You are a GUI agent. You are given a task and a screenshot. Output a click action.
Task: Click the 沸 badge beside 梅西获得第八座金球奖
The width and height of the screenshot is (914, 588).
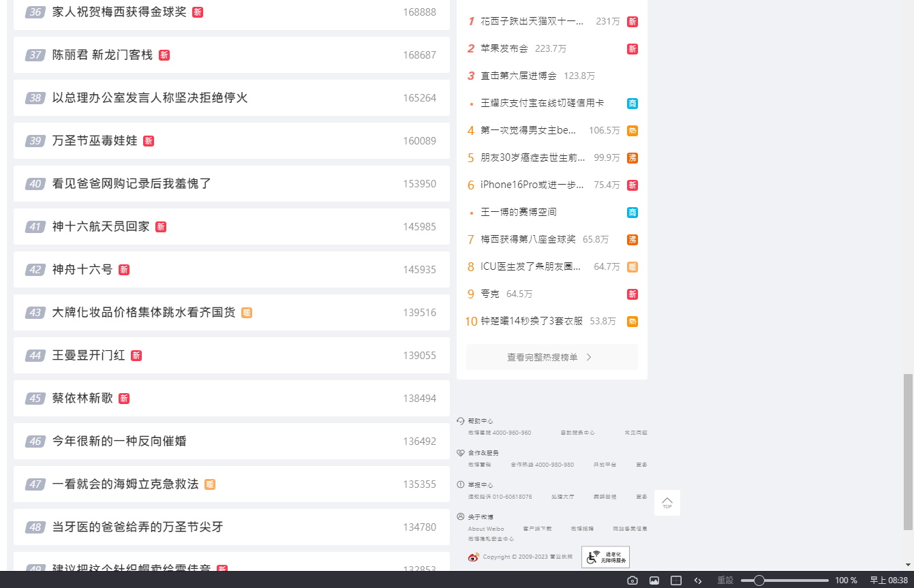[633, 240]
